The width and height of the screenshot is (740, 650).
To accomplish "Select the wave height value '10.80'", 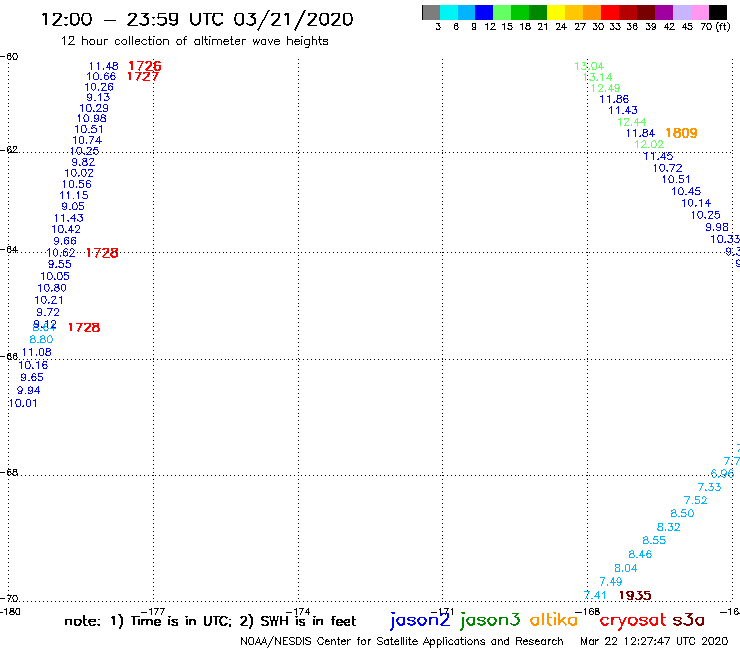I will [52, 288].
